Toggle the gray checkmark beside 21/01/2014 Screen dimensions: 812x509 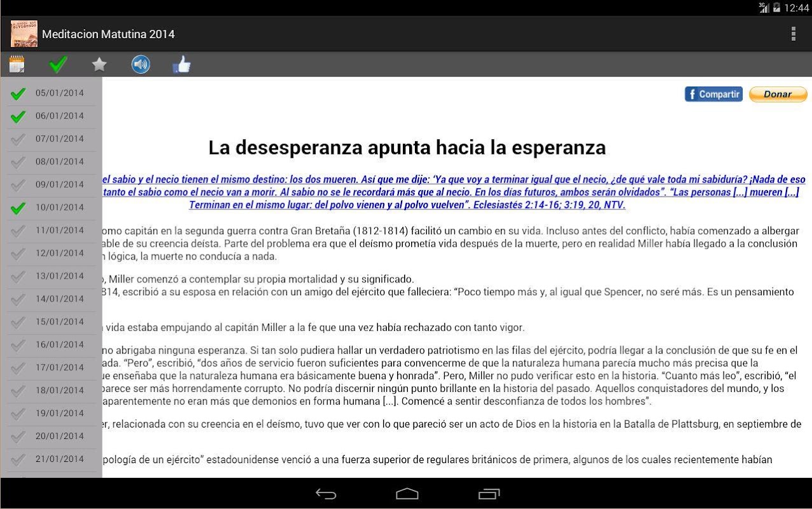(x=18, y=460)
